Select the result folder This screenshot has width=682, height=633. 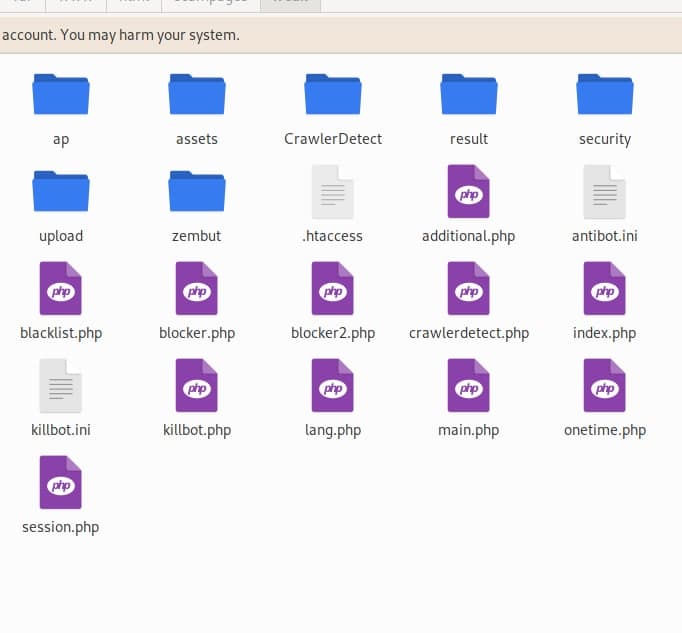coord(469,96)
